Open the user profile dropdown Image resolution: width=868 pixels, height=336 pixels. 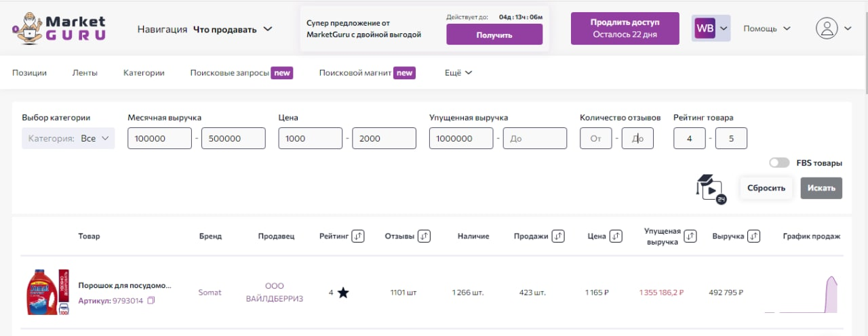click(834, 28)
